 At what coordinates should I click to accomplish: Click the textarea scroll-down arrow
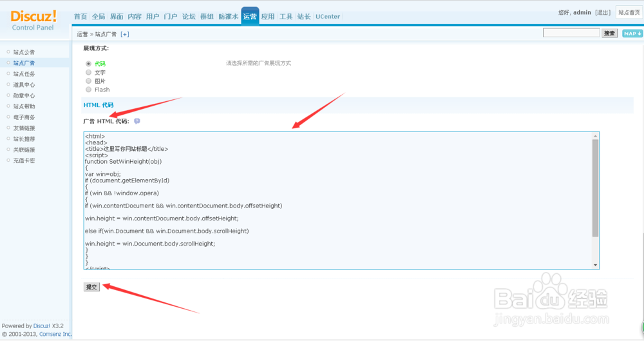coord(595,266)
